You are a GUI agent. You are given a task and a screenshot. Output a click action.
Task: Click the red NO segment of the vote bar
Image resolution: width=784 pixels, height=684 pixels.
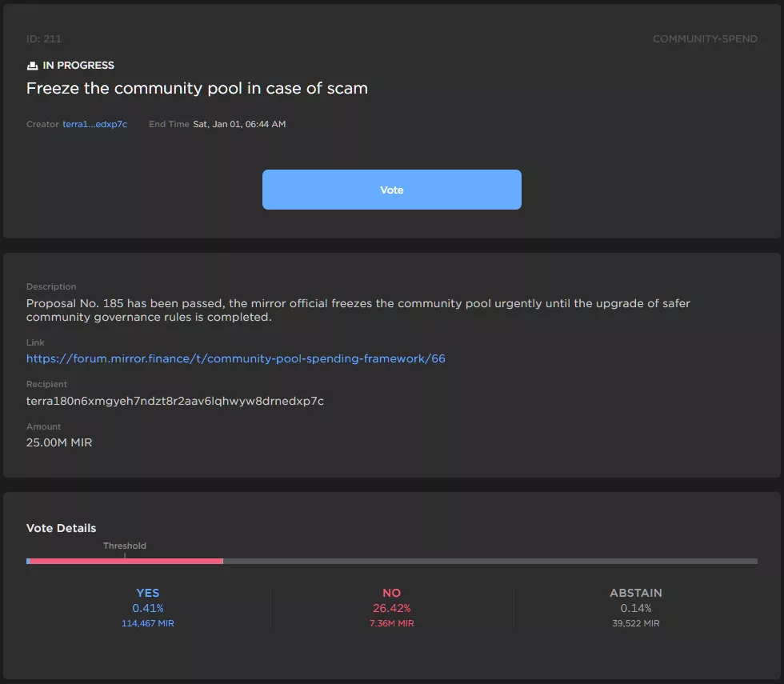pos(126,562)
